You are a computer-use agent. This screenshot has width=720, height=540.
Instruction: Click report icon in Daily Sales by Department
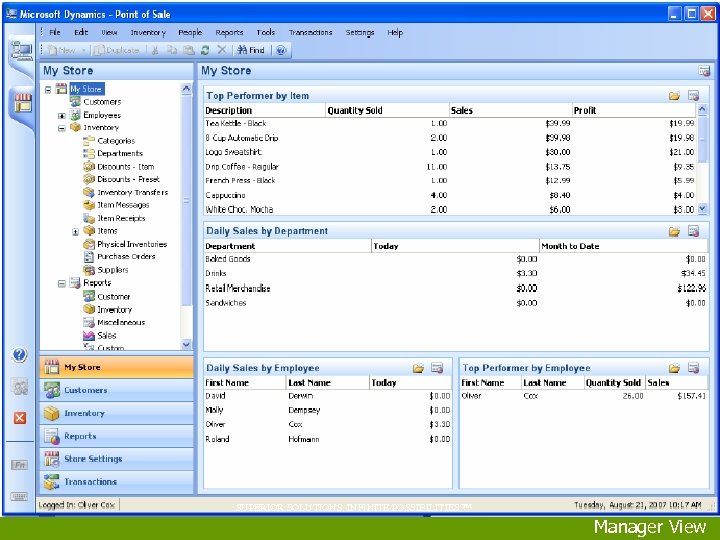pyautogui.click(x=693, y=231)
